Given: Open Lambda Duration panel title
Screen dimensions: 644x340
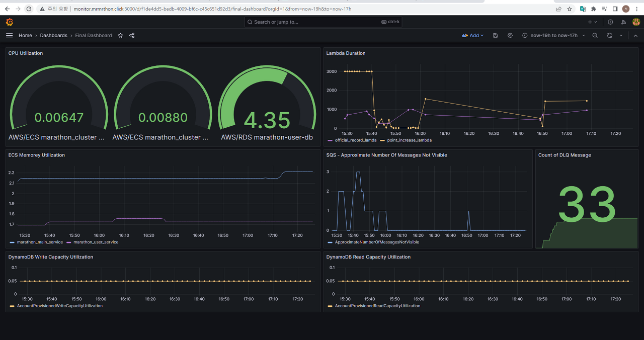Looking at the screenshot, I should [x=346, y=53].
